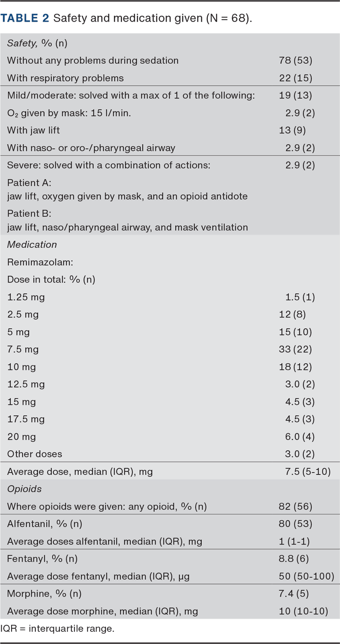Click the "IQR = interquartile range." footnote

click(x=57, y=629)
